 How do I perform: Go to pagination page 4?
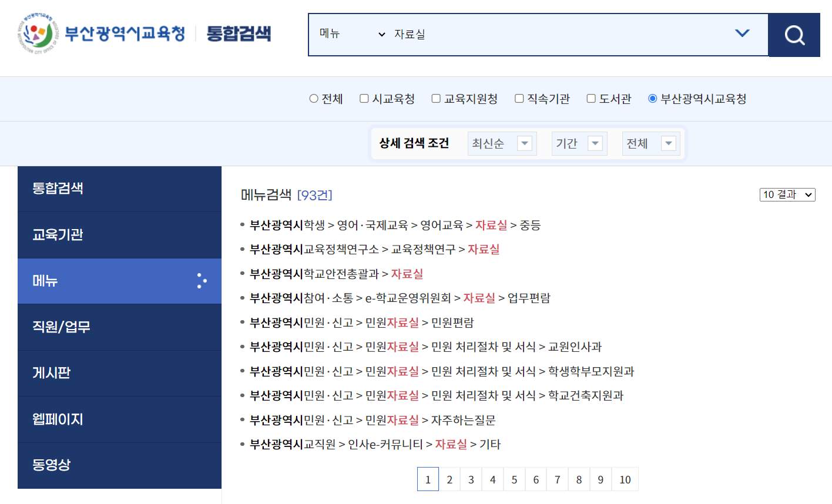pyautogui.click(x=493, y=479)
